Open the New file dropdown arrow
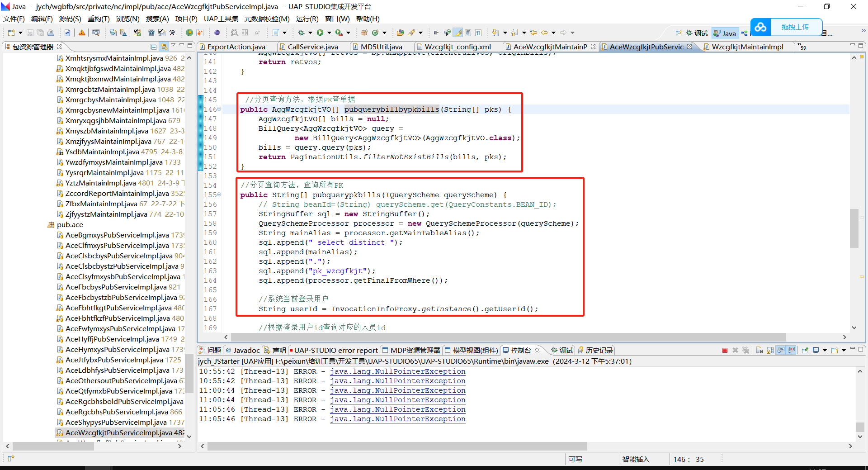Viewport: 868px width, 470px height. [20, 33]
